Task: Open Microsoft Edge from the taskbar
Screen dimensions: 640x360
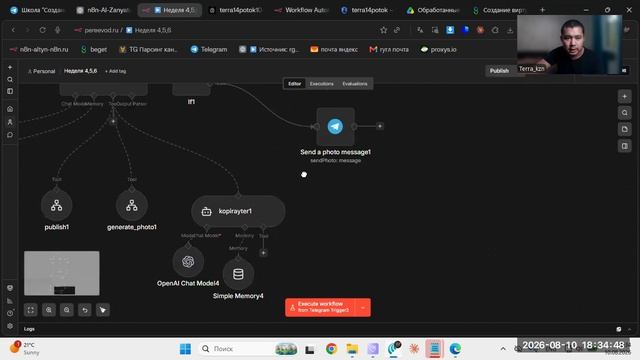Action: (x=455, y=349)
